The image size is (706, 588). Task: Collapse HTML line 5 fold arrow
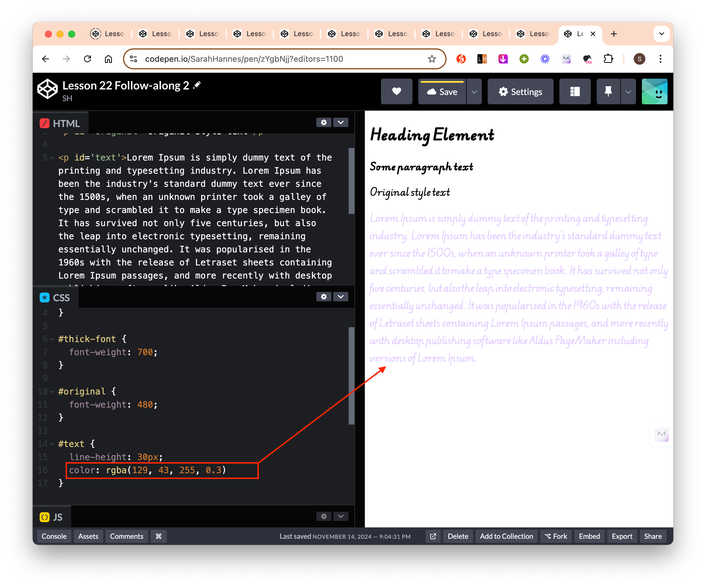(x=52, y=158)
